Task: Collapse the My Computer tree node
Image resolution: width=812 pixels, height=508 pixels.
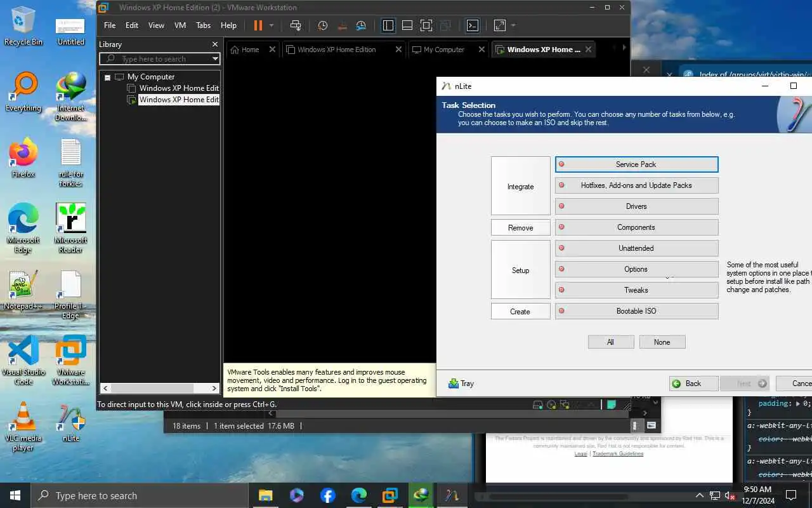Action: point(108,77)
